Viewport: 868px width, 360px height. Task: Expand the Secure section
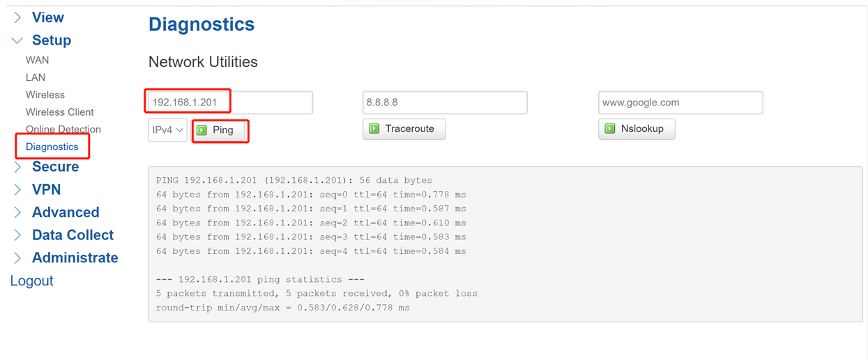click(x=55, y=167)
